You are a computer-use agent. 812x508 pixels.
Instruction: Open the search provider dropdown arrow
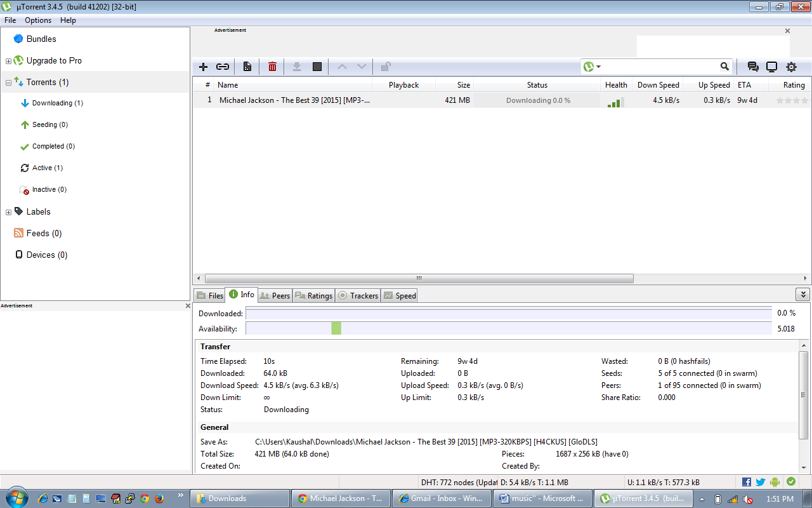[x=598, y=67]
